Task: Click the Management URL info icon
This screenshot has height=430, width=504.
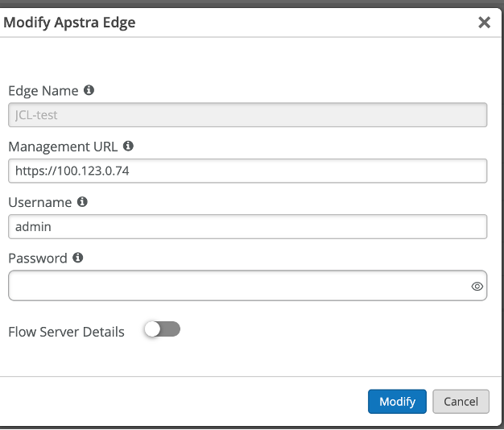Action: click(128, 147)
